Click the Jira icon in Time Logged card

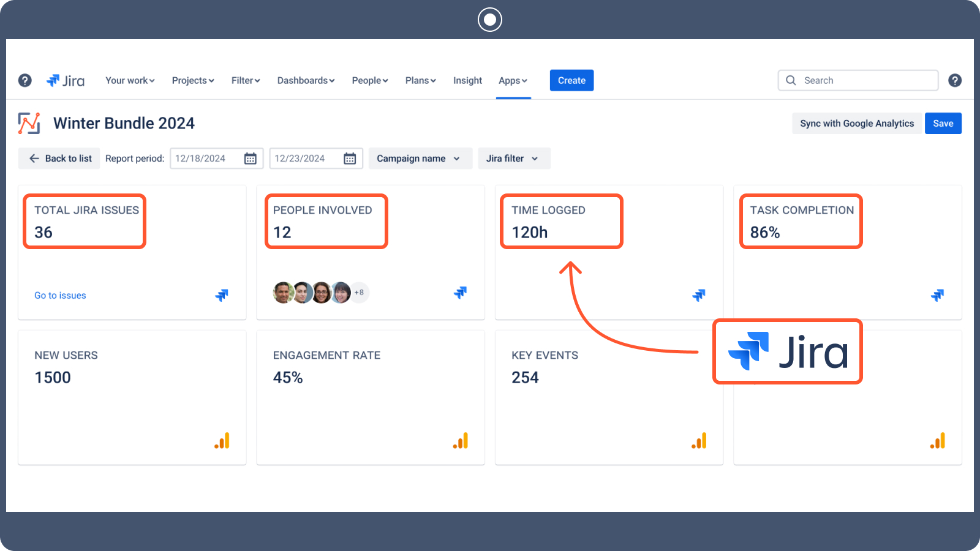click(699, 295)
